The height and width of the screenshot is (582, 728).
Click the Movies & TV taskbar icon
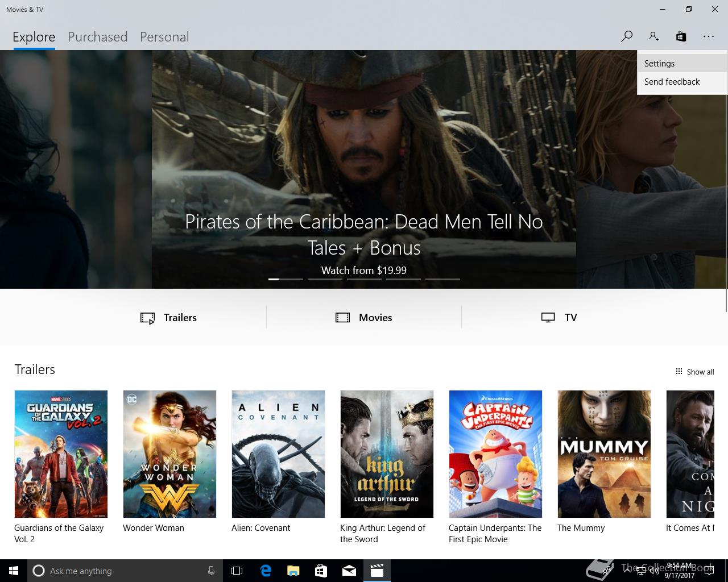coord(377,571)
